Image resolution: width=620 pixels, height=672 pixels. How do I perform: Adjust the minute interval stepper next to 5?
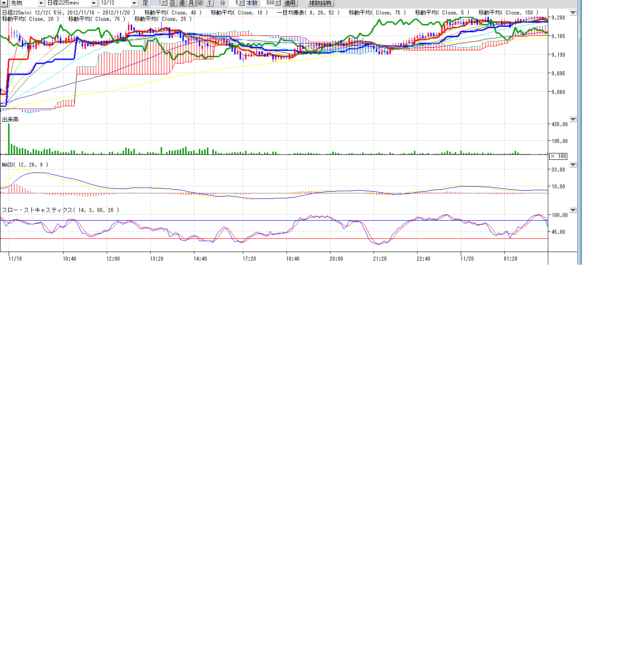(241, 3)
